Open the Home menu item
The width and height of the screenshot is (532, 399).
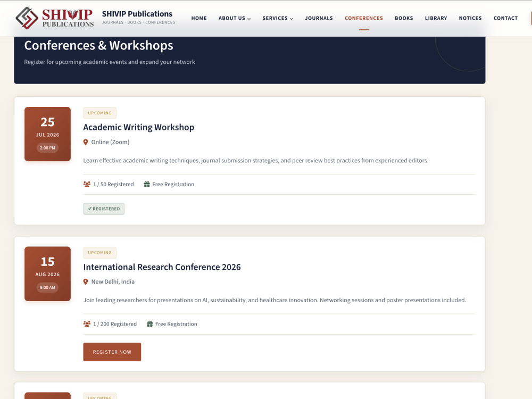coord(199,18)
